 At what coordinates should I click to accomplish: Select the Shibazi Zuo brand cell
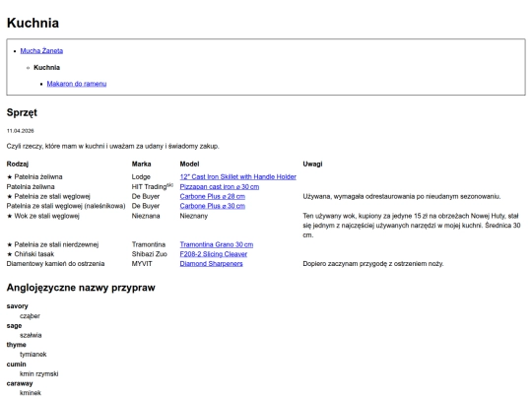(x=150, y=254)
